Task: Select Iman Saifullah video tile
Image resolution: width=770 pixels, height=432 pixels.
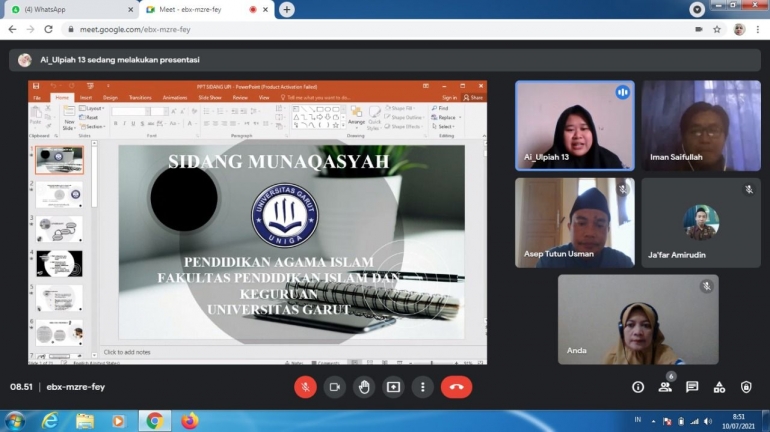Action: tap(701, 126)
